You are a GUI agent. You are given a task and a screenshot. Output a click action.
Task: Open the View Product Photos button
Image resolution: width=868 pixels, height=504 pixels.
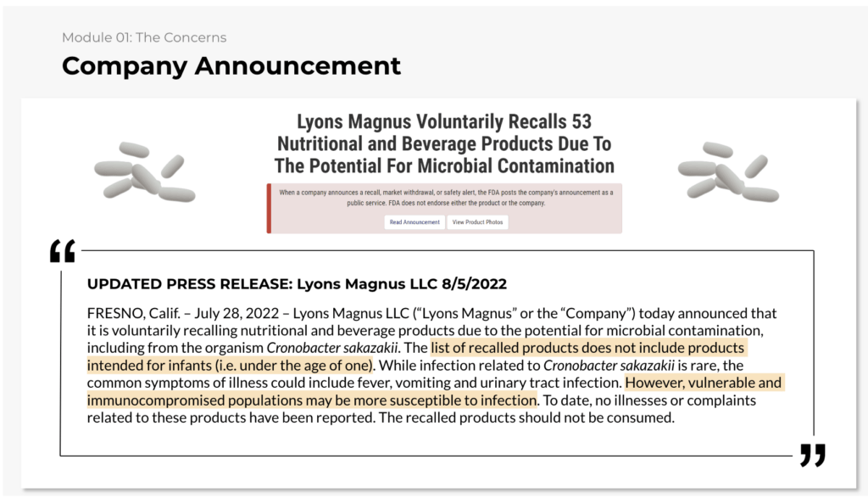tap(477, 222)
